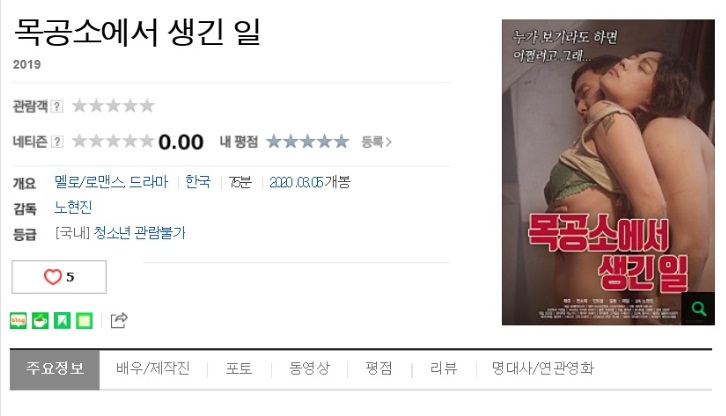Click the Naver blog share icon
This screenshot has width=726, height=416.
click(x=19, y=320)
